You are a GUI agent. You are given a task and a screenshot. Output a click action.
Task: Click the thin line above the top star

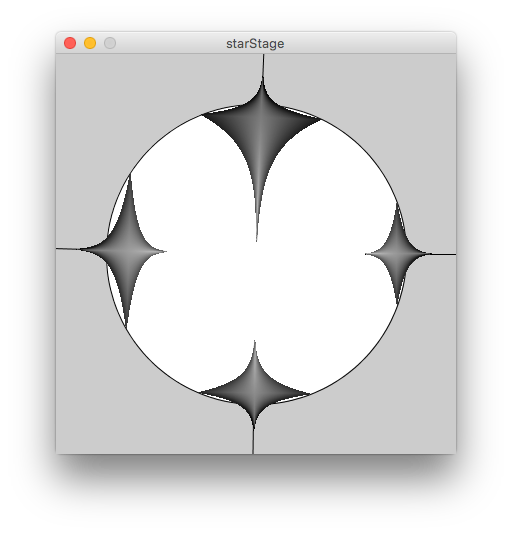click(x=263, y=66)
